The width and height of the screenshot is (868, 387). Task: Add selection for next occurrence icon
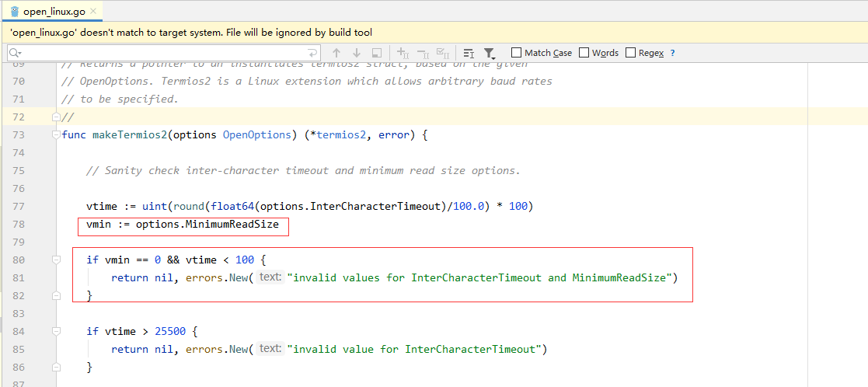click(403, 53)
